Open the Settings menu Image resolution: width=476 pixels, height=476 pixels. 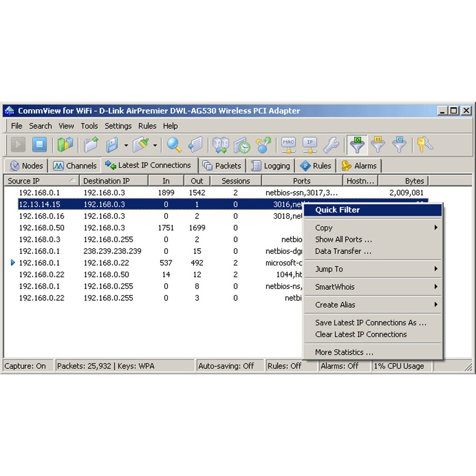(x=118, y=126)
